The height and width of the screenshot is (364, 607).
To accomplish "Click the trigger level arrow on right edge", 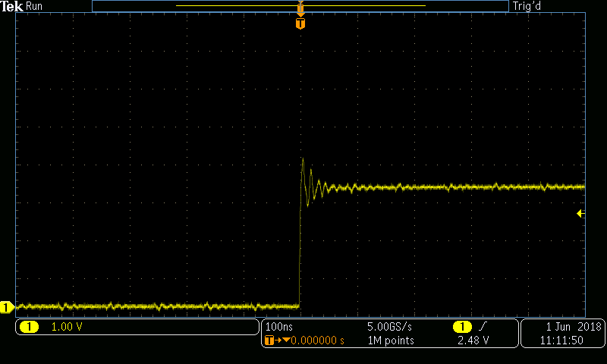I will click(580, 214).
